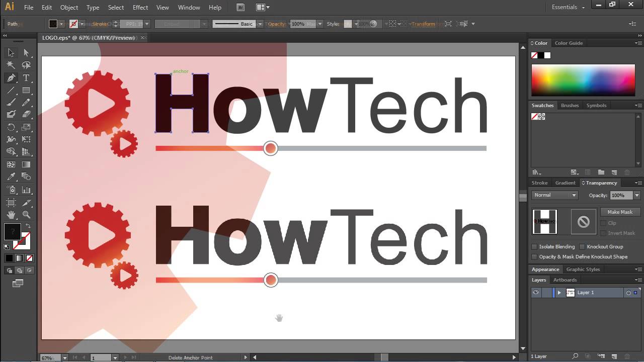Click the Layer 1 target circle
644x362 pixels.
(x=628, y=293)
